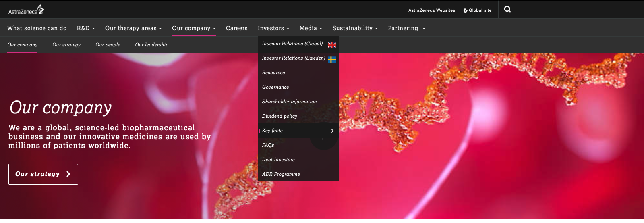
Task: Expand the Media dropdown
Action: click(x=311, y=28)
